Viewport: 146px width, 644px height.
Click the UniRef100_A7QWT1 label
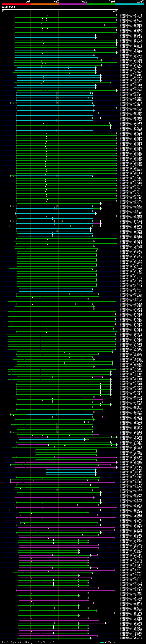[x=131, y=42]
